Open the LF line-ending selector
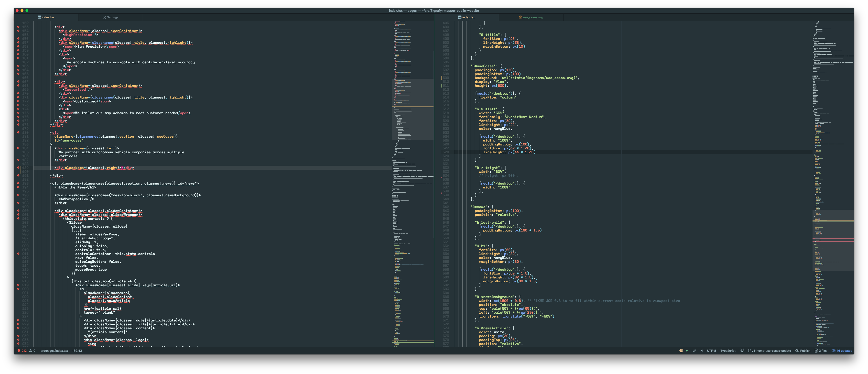Viewport: 868px width, 374px height. pyautogui.click(x=694, y=351)
